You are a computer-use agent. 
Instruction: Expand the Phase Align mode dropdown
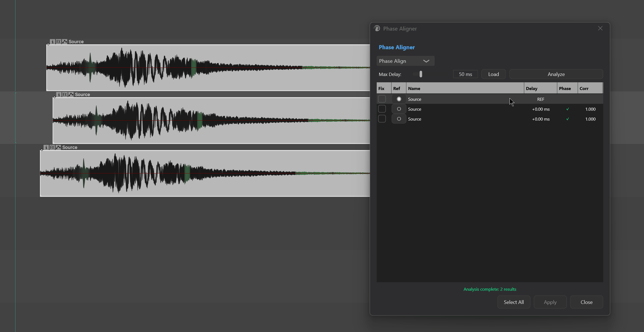(405, 61)
